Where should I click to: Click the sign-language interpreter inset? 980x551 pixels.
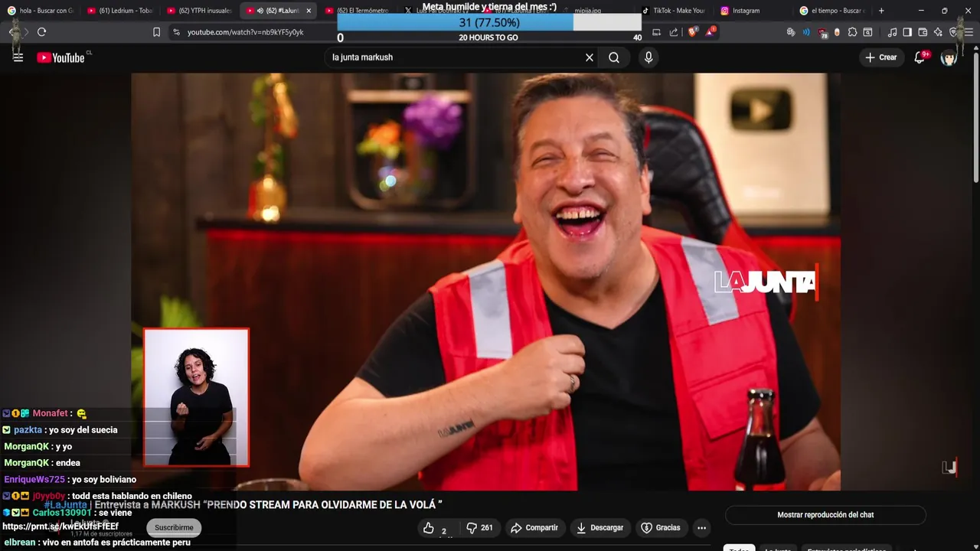[x=196, y=397]
